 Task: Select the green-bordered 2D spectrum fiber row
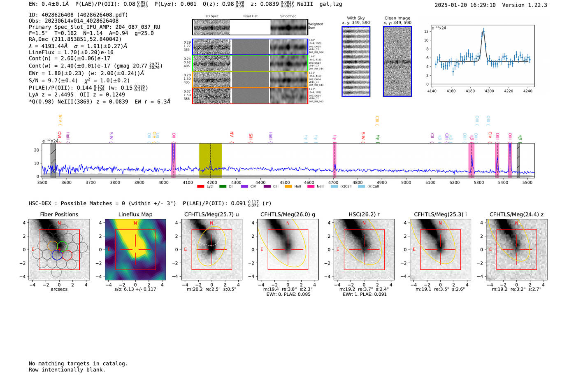click(250, 63)
